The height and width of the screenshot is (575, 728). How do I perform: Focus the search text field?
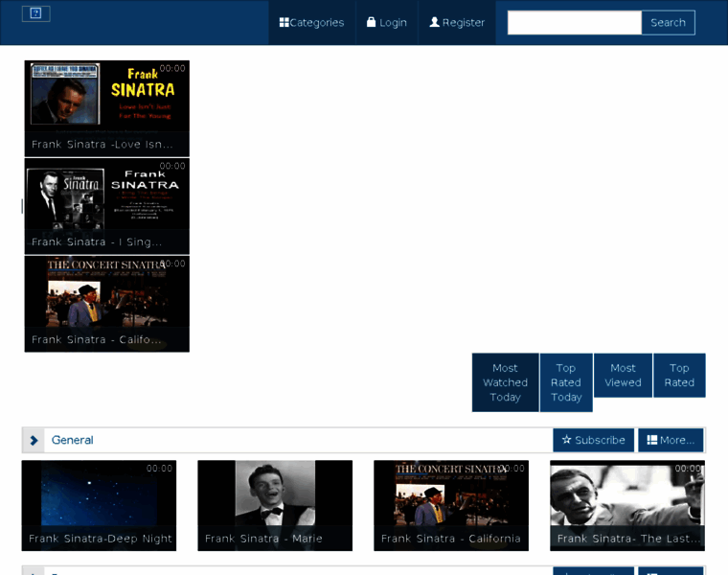(x=575, y=22)
